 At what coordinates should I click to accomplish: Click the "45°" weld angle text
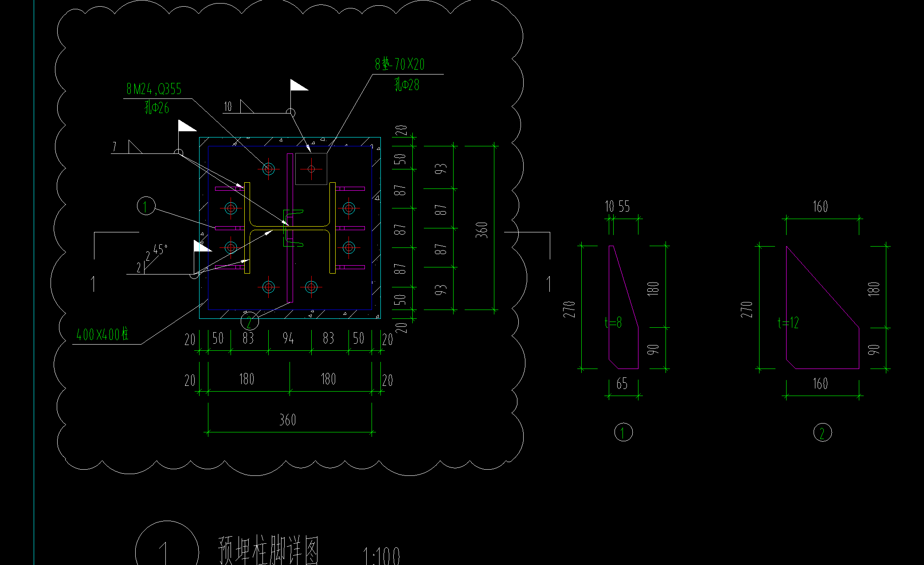click(x=160, y=250)
